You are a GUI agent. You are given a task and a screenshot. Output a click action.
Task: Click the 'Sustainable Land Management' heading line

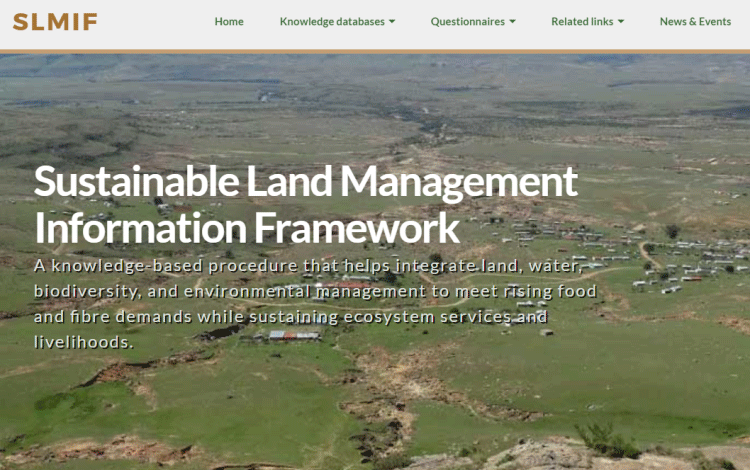click(x=306, y=182)
